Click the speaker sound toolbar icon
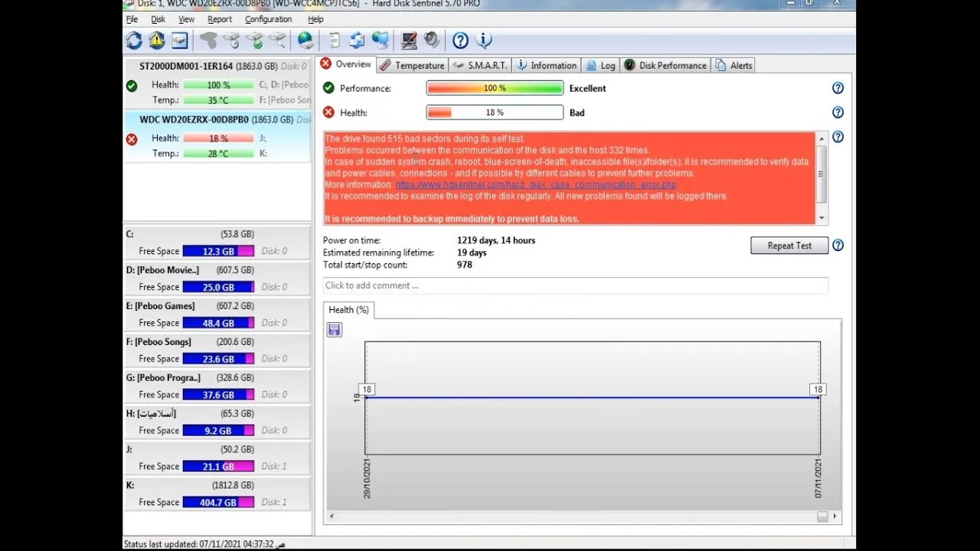Screen dimensions: 980x551 click(432, 41)
